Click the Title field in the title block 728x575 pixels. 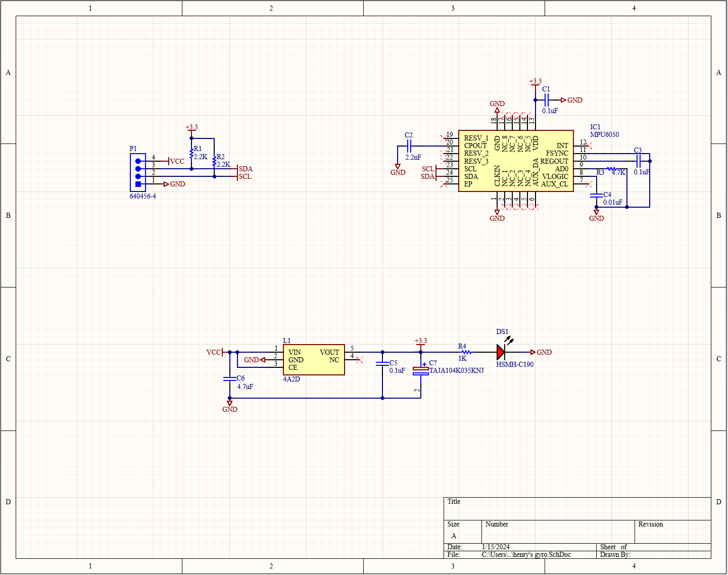tap(453, 501)
